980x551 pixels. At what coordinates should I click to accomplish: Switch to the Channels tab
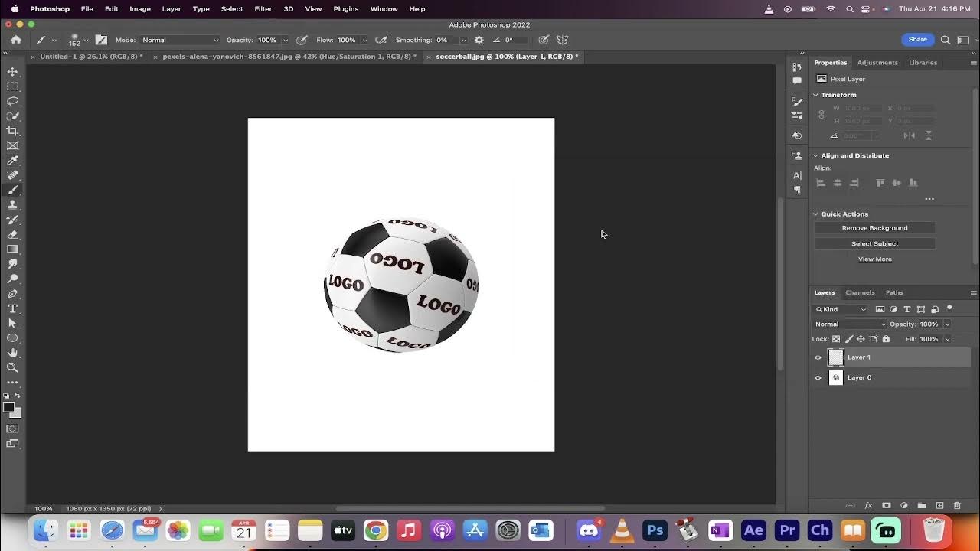[860, 292]
